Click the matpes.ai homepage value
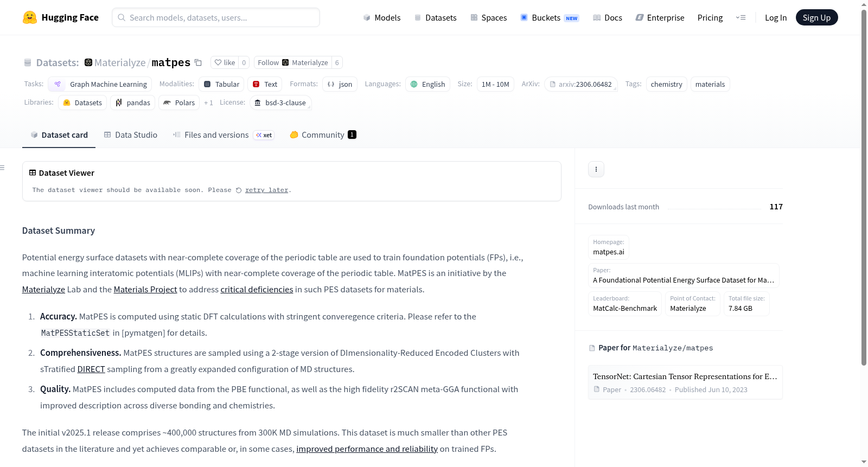Screen dimensions: 868x467 pyautogui.click(x=609, y=252)
